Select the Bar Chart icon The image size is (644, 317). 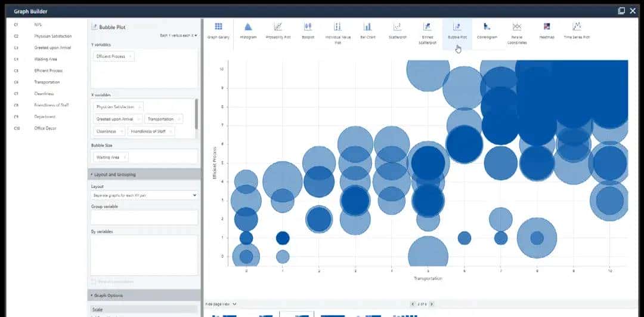point(367,30)
